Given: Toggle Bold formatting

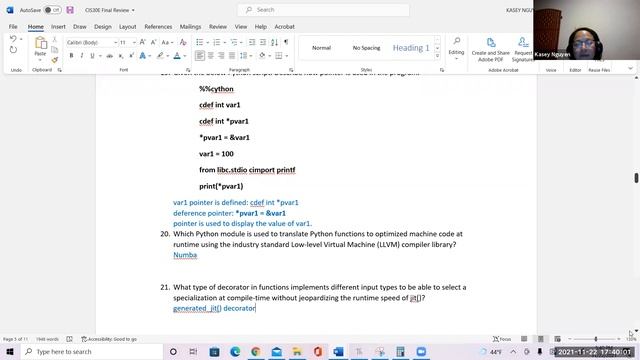Looking at the screenshot, I should click(71, 56).
